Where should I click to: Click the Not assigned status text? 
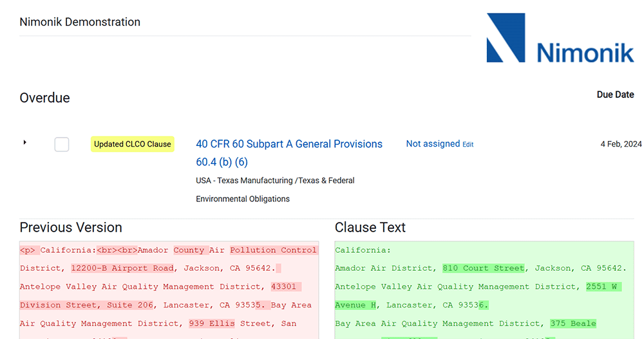[x=432, y=144]
